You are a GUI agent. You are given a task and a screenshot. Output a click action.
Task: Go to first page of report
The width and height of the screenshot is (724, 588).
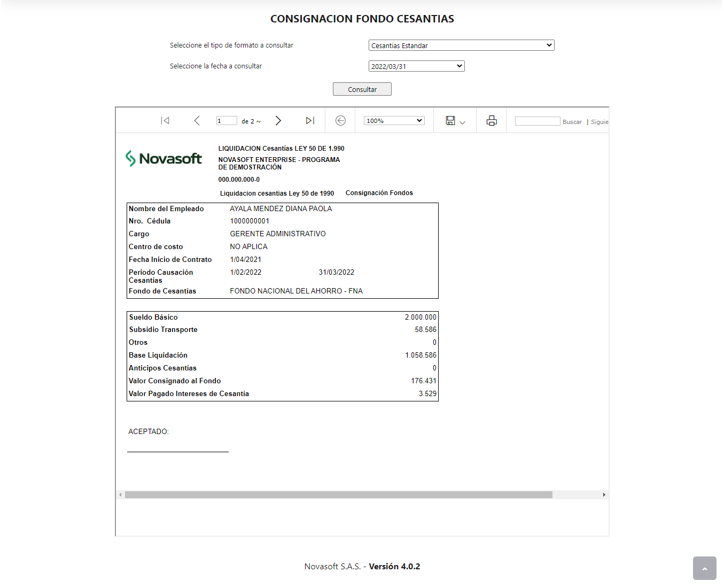165,121
